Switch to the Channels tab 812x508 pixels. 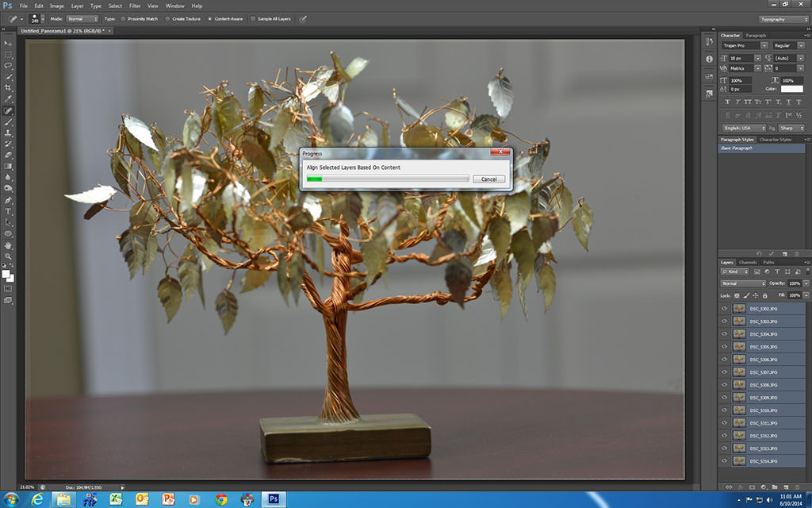[x=748, y=262]
